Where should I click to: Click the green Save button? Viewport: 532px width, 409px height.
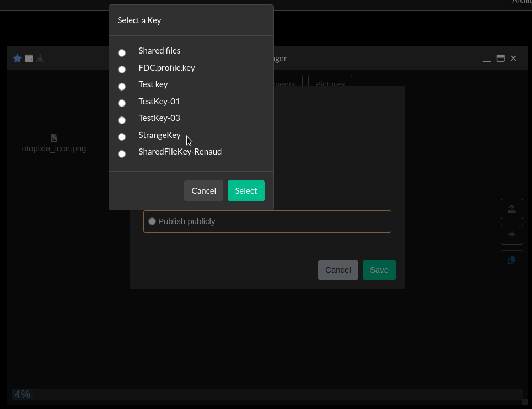click(x=379, y=270)
